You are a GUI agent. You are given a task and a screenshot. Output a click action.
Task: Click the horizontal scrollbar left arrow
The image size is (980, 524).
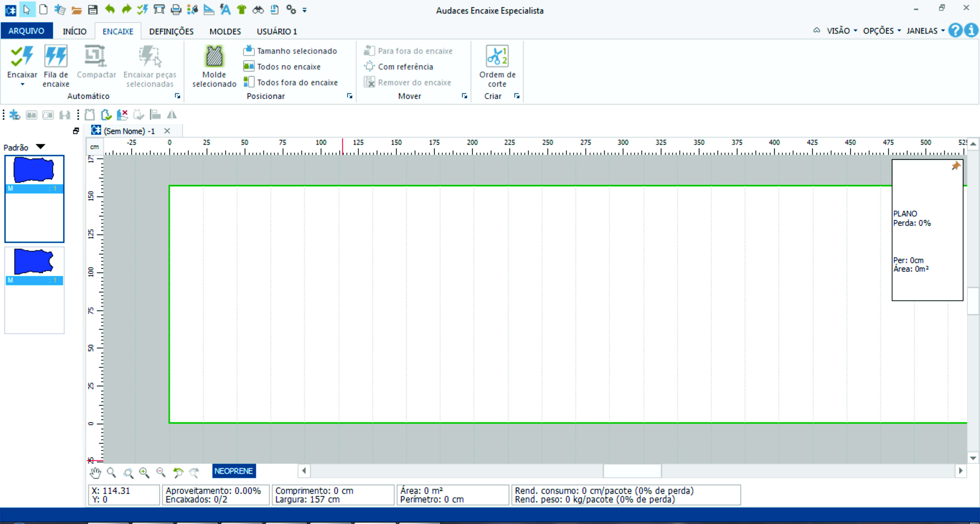tap(304, 471)
